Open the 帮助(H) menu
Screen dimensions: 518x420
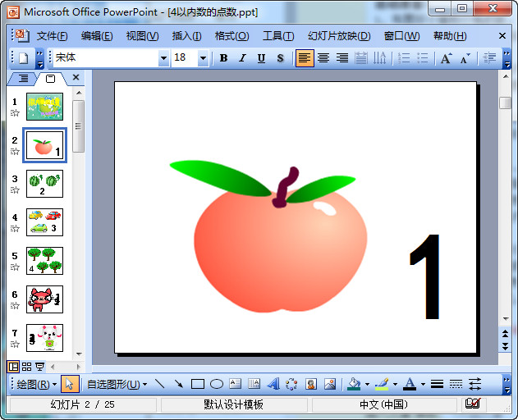pos(450,35)
